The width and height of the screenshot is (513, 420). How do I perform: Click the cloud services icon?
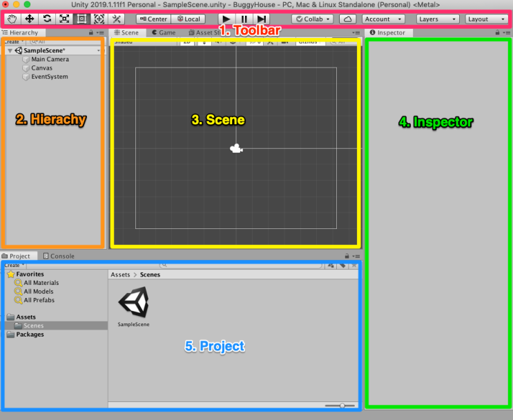[x=348, y=19]
